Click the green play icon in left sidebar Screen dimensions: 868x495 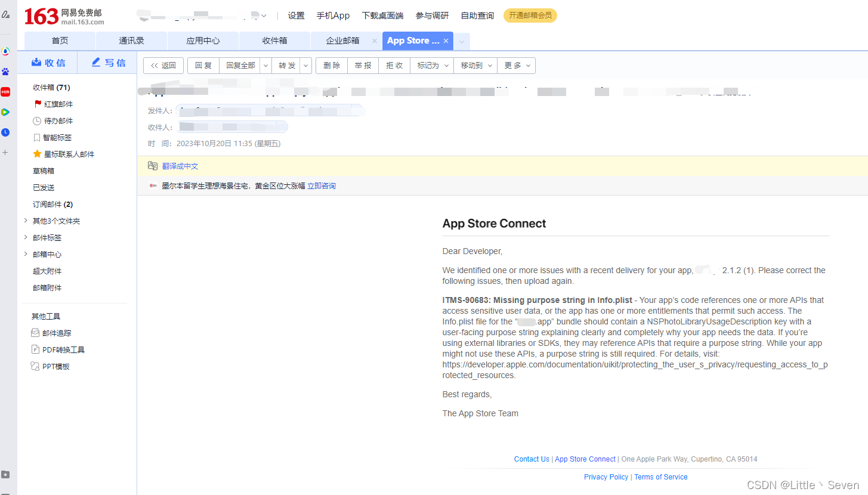[5, 112]
